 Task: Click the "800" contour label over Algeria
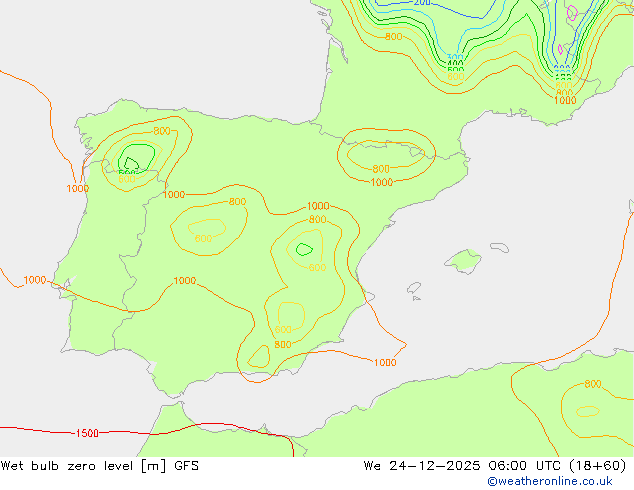coord(593,384)
